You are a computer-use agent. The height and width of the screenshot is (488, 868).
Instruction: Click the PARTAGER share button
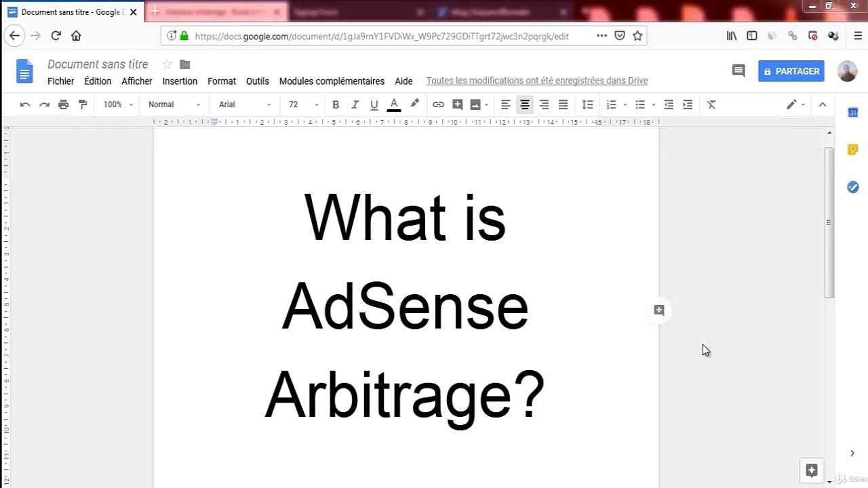click(791, 71)
